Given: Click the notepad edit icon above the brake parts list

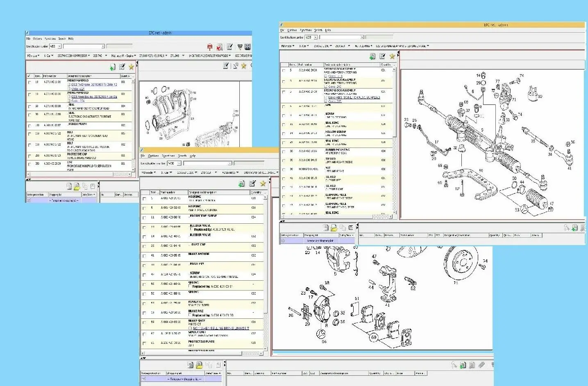Looking at the screenshot, I should [252, 184].
